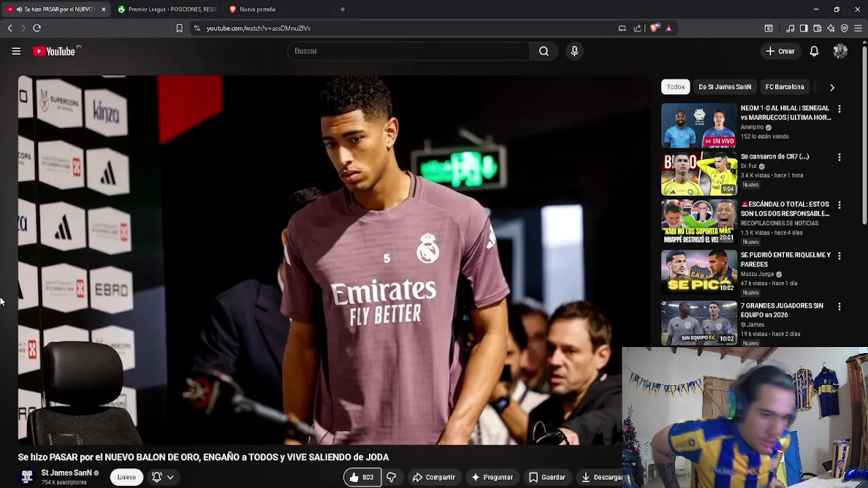Viewport: 868px width, 488px height.
Task: Open the notification preferences bell dropdown
Action: click(163, 477)
